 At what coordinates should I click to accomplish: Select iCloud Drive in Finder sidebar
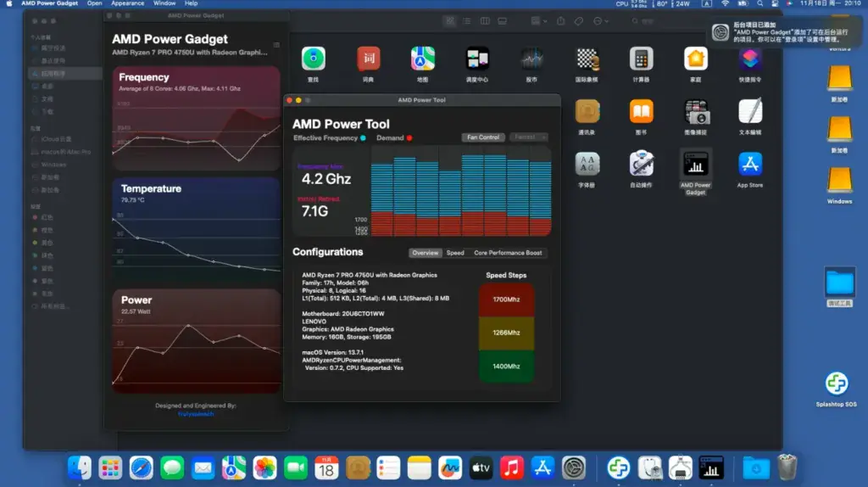pos(57,139)
